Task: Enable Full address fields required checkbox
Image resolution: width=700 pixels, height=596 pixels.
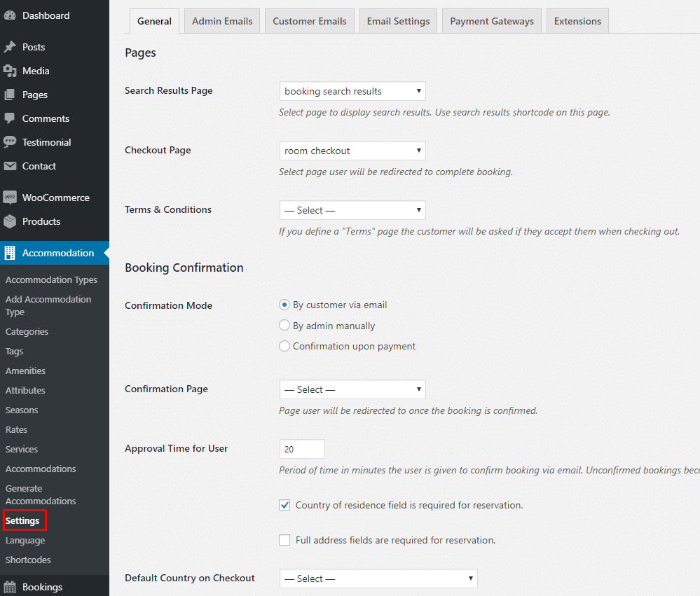Action: [x=284, y=540]
